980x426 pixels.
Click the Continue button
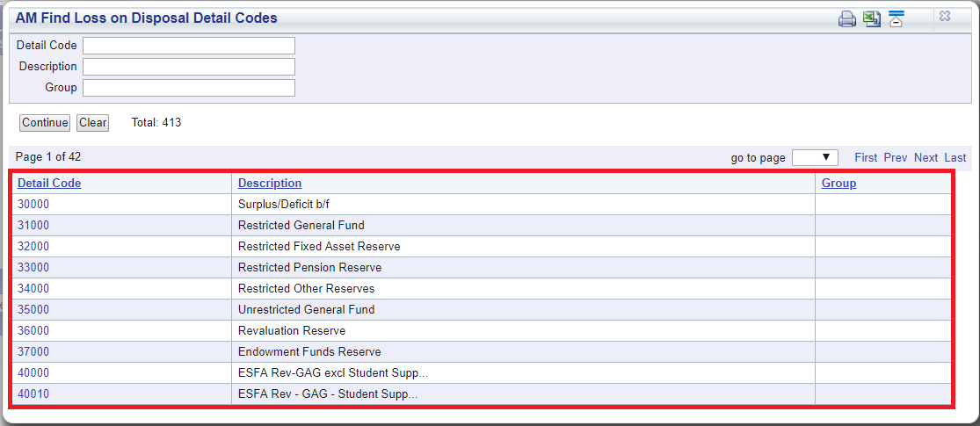(x=45, y=123)
